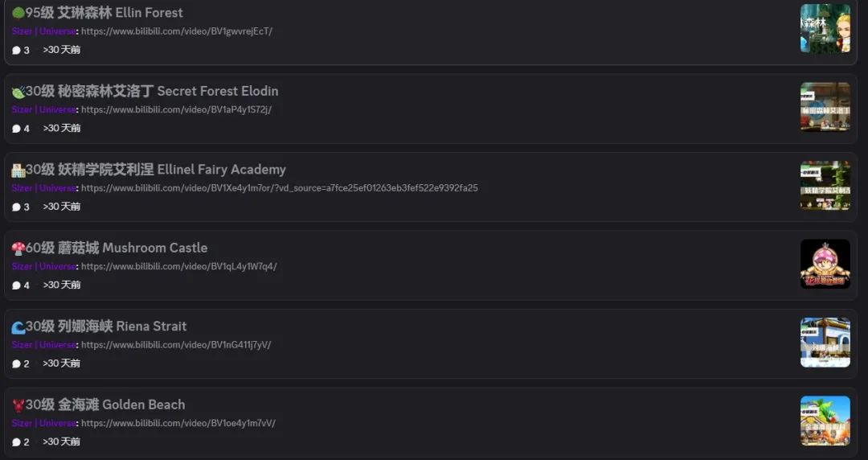Click the comment icon on Riena Strait post
The image size is (868, 460).
[16, 364]
